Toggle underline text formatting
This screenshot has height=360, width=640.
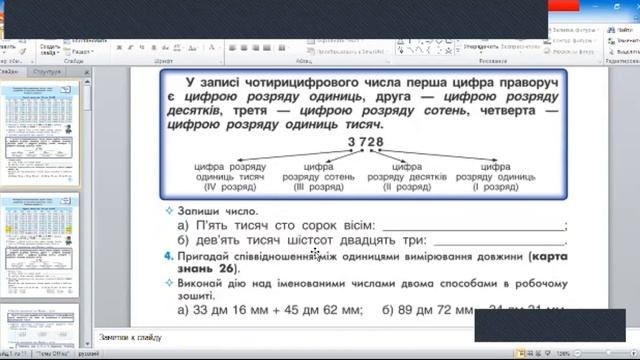pyautogui.click(x=142, y=48)
